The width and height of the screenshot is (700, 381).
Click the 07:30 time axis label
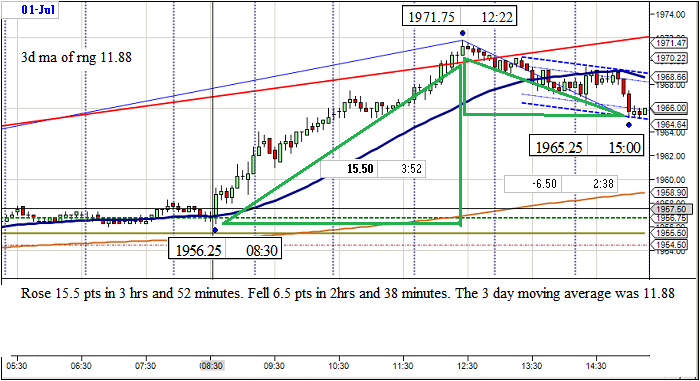[146, 366]
